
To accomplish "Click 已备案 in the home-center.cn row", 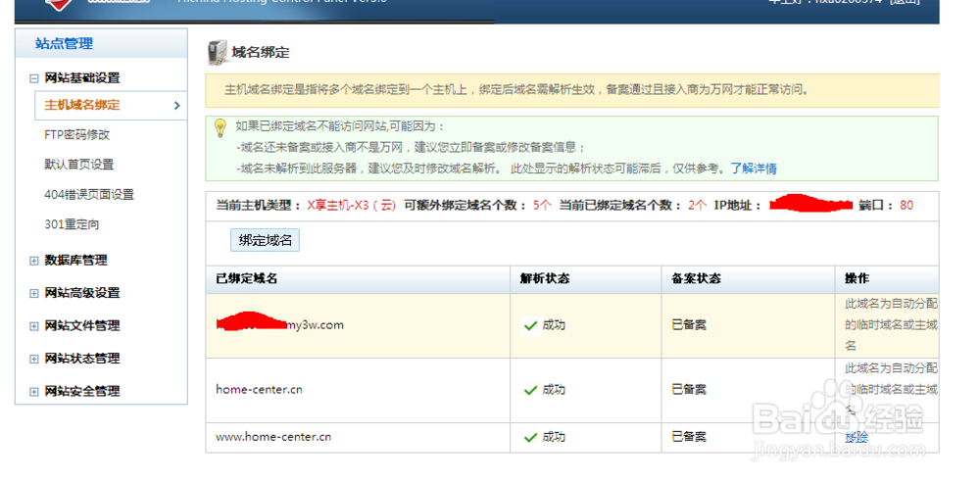I will click(x=689, y=390).
